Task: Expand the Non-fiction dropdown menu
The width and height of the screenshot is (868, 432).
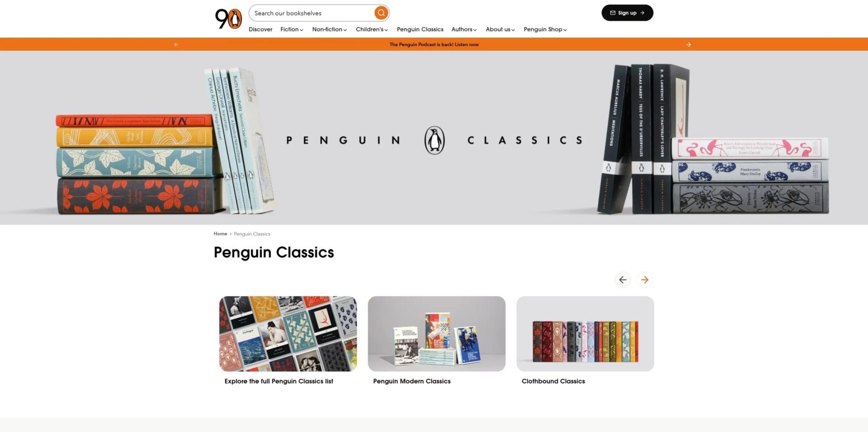Action: coord(330,29)
